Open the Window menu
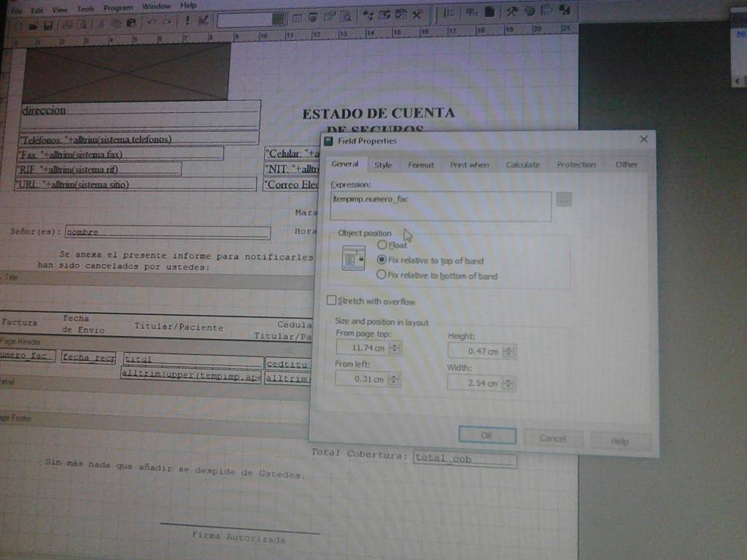The width and height of the screenshot is (747, 560). (156, 6)
